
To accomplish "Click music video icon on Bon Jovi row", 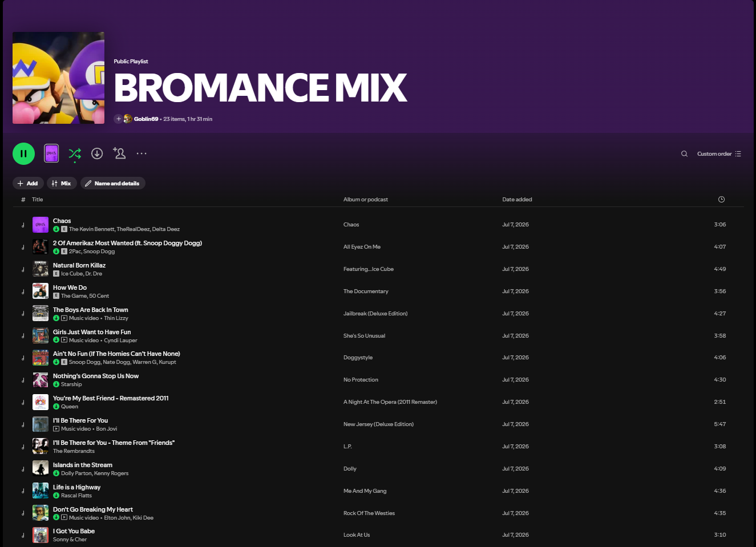I will [56, 429].
